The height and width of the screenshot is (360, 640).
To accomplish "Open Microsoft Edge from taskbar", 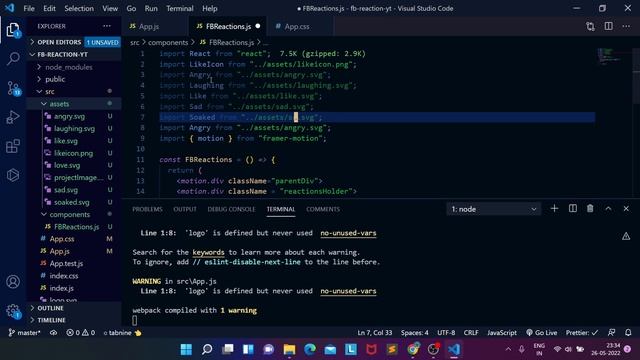I will click(310, 349).
